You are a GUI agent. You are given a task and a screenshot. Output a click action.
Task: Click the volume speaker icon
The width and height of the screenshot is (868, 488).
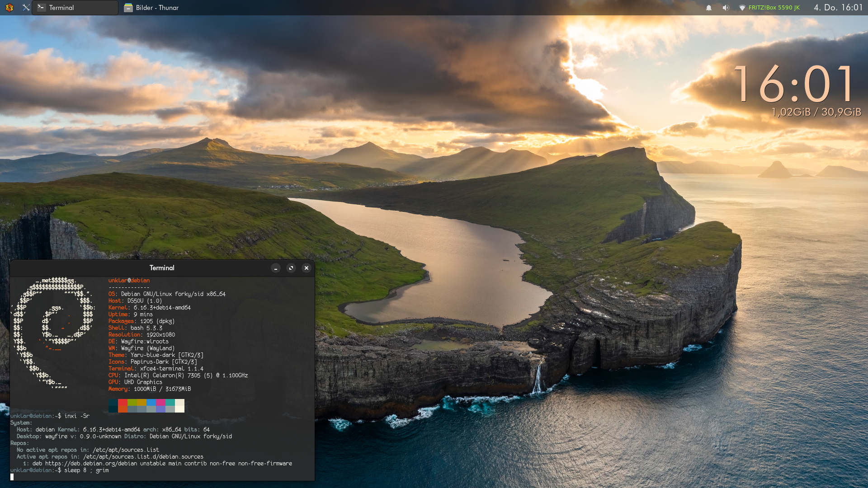pyautogui.click(x=726, y=8)
